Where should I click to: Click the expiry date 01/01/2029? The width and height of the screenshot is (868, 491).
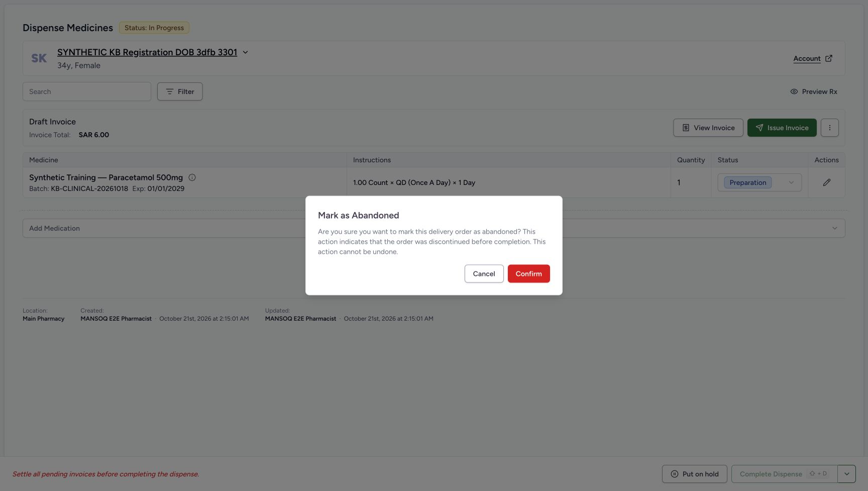pyautogui.click(x=166, y=188)
